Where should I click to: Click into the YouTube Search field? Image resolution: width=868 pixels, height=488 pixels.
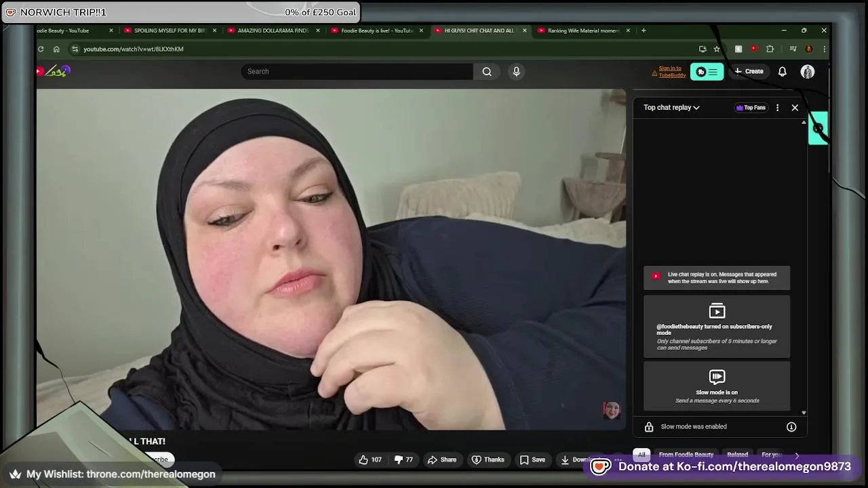[x=357, y=71]
